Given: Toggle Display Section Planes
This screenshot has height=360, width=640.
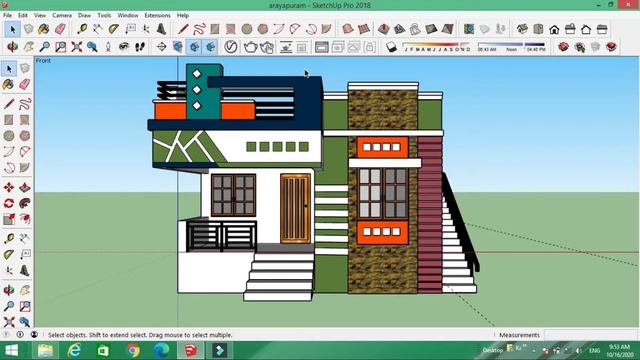Looking at the screenshot, I should (x=178, y=47).
